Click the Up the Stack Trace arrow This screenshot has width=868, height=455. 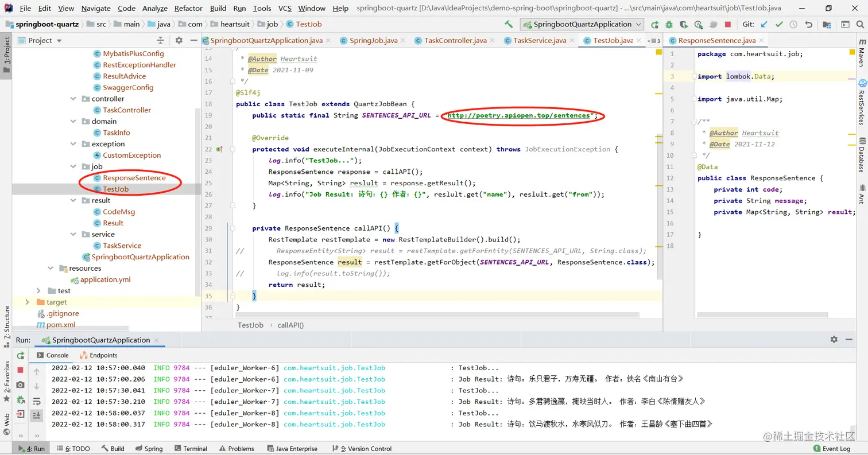[x=36, y=371]
